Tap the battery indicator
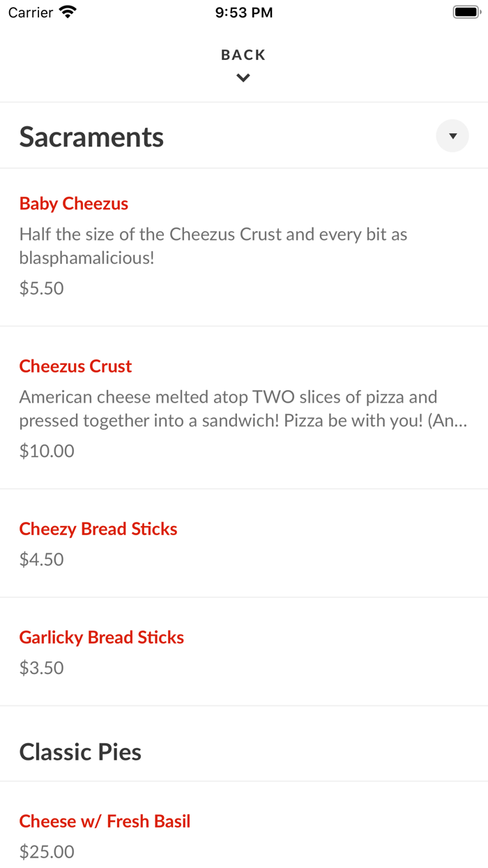The height and width of the screenshot is (868, 488). (463, 10)
